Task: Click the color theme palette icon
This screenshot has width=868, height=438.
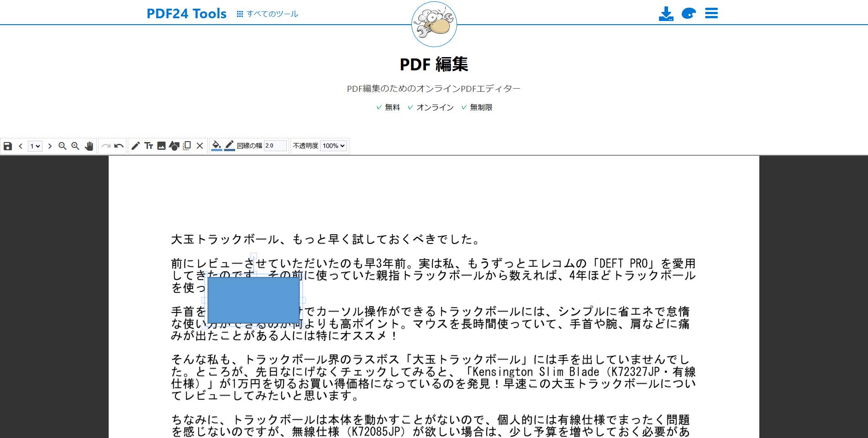Action: 689,14
